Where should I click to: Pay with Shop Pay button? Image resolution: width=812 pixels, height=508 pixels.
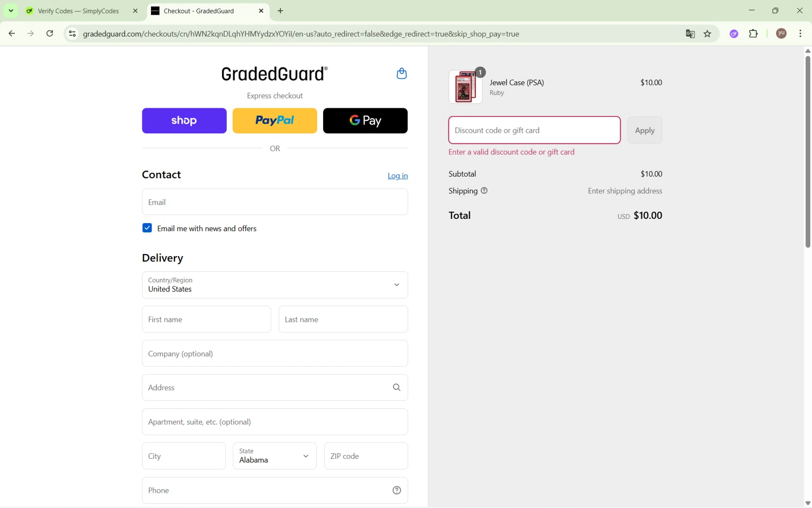[x=184, y=121]
